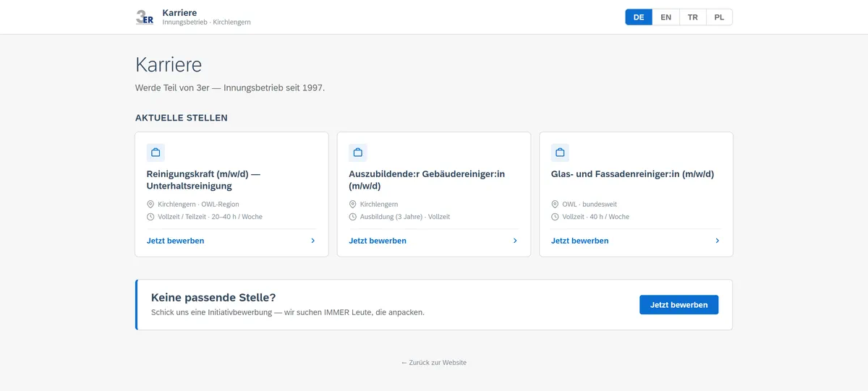Open Reinigungskraft (m/w/d) — Unterhaltsreinigung title
Screen dimensions: 868x391
tap(203, 180)
